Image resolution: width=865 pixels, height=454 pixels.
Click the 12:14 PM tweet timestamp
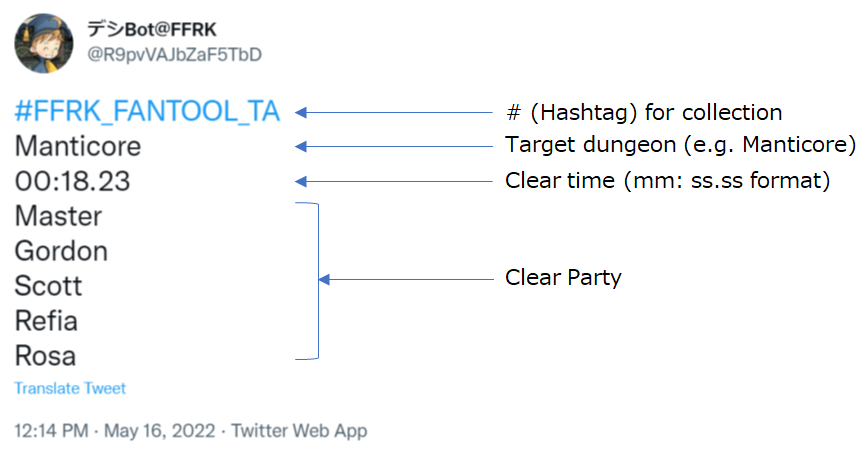click(x=50, y=431)
